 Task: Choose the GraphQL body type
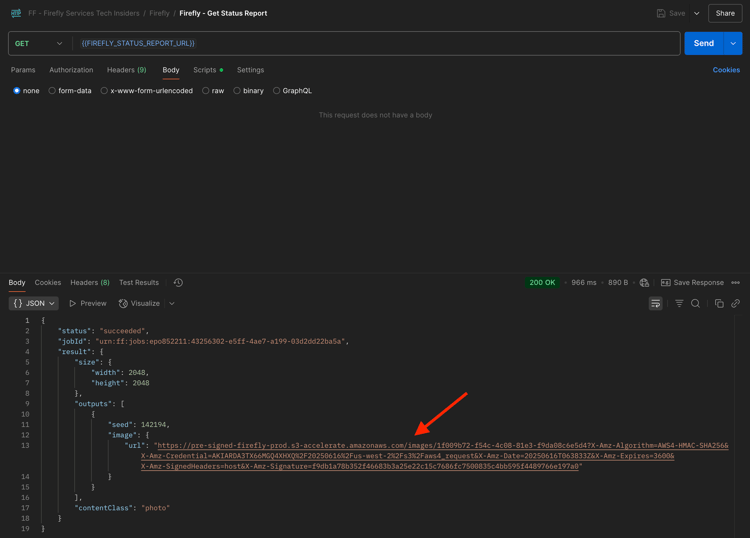[292, 91]
